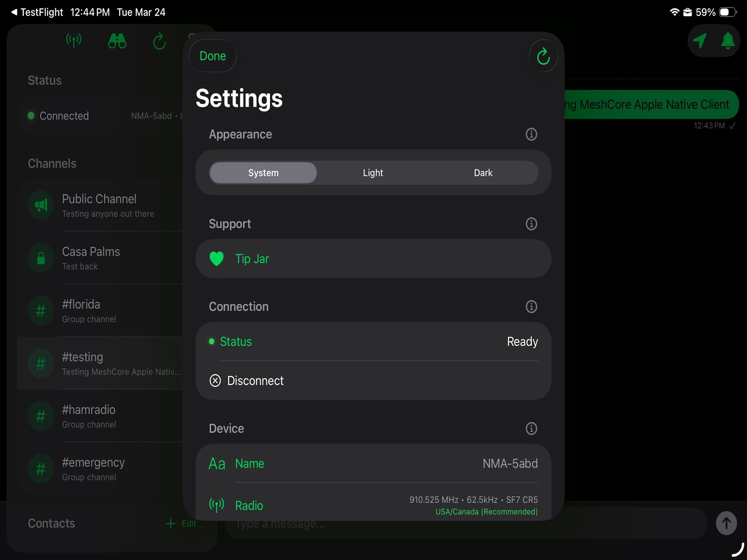Tap the #emergency hash icon
This screenshot has width=747, height=560.
[41, 469]
